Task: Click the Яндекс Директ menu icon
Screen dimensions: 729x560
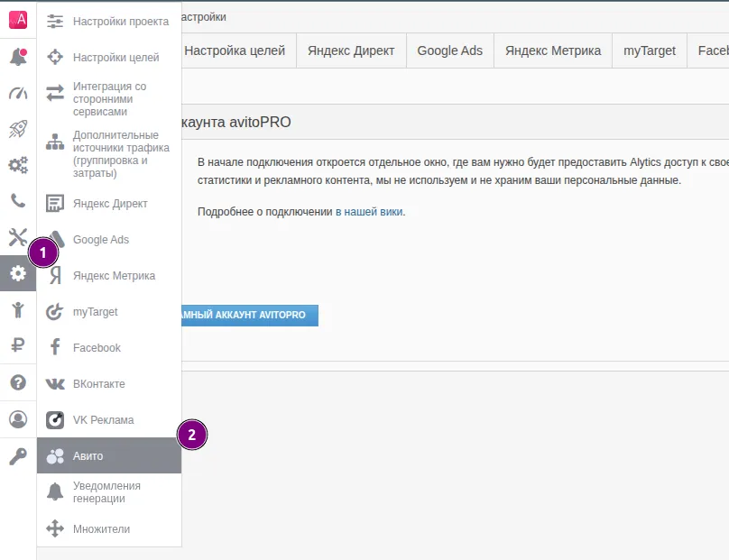Action: pyautogui.click(x=55, y=203)
